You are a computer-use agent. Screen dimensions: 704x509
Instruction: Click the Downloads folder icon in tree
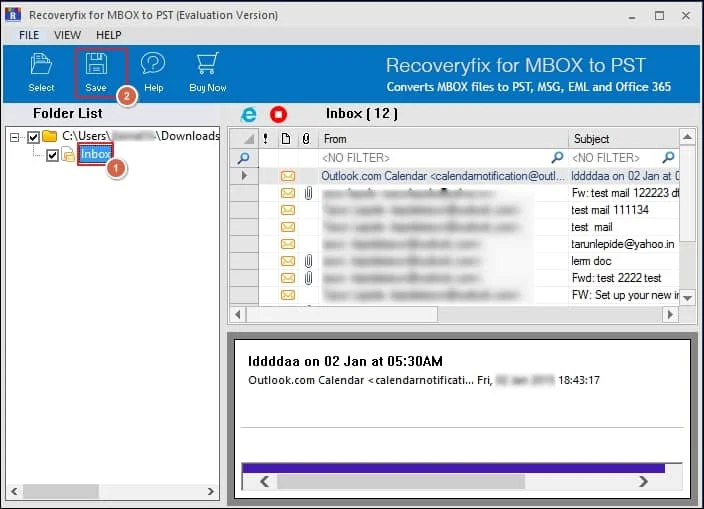[x=49, y=136]
